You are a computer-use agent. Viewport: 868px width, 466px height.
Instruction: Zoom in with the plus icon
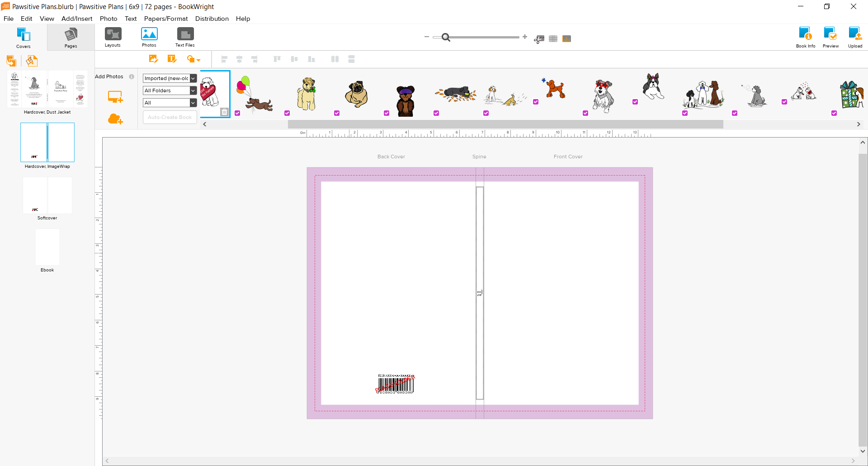coord(525,37)
